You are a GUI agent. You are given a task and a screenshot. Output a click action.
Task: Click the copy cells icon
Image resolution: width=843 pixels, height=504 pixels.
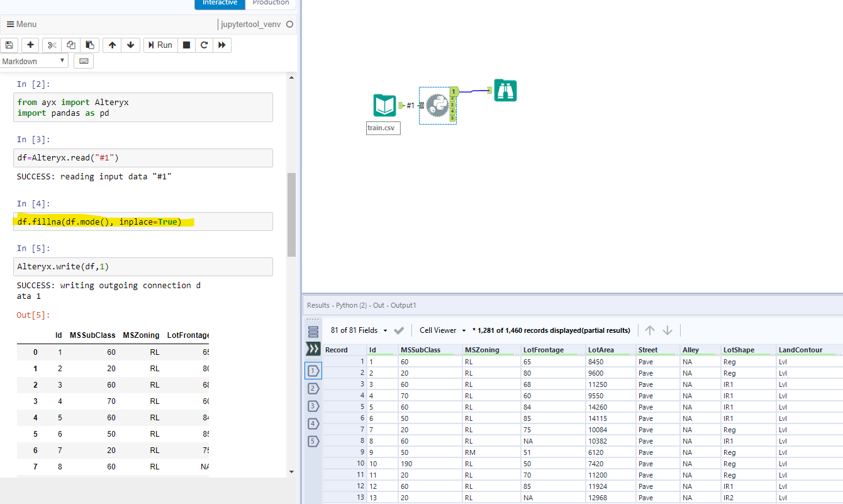coord(71,45)
